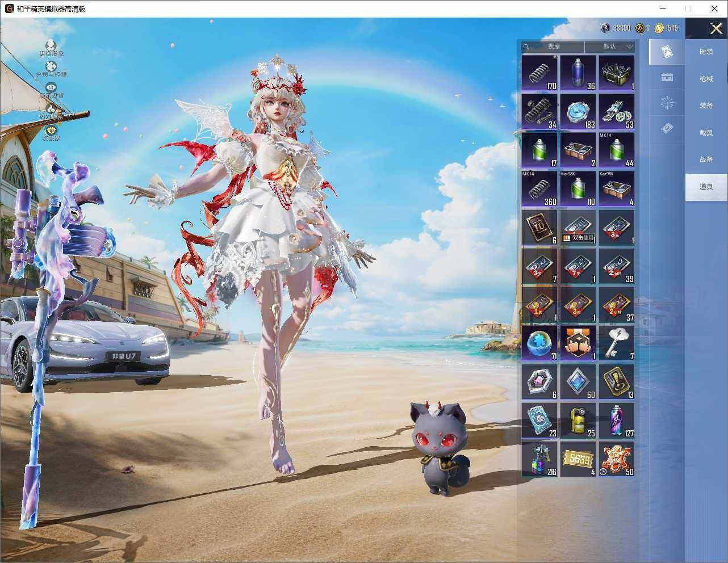Select the crate sub-category icon
Screen dimensions: 728x563
(667, 78)
